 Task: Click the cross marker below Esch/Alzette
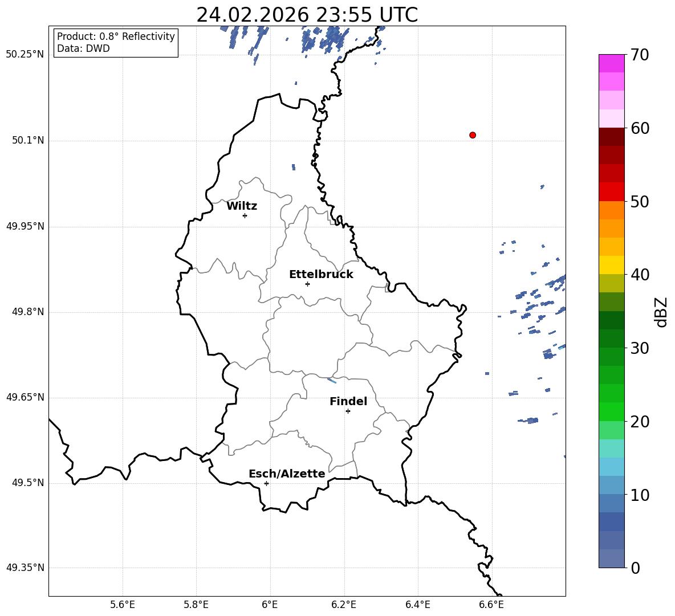click(x=266, y=483)
